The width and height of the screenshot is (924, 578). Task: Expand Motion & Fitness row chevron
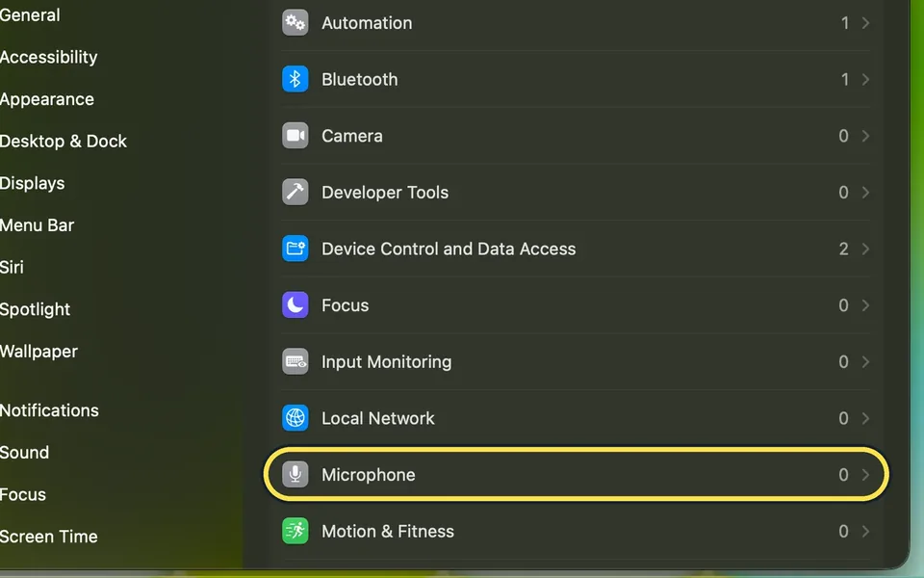tap(865, 532)
